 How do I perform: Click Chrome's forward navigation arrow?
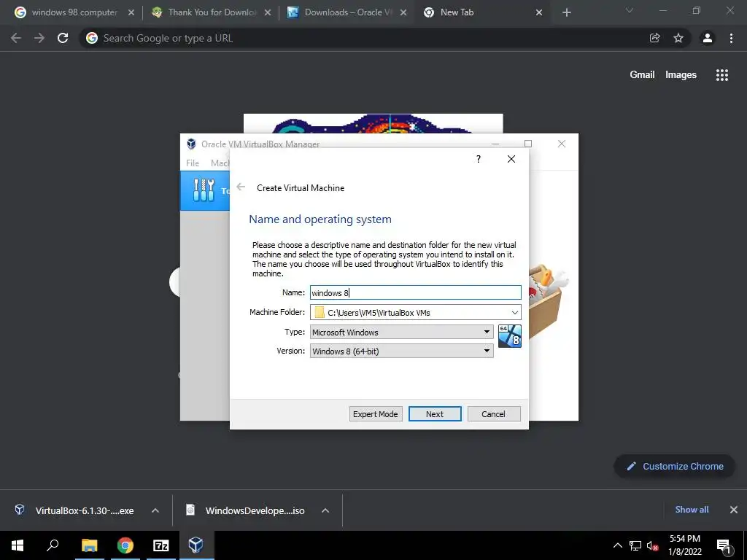click(x=39, y=38)
